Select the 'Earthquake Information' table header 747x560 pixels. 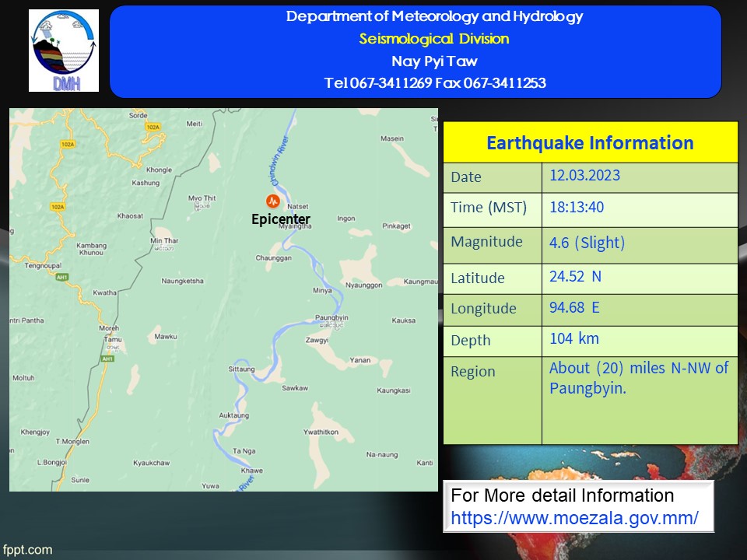[x=590, y=143]
